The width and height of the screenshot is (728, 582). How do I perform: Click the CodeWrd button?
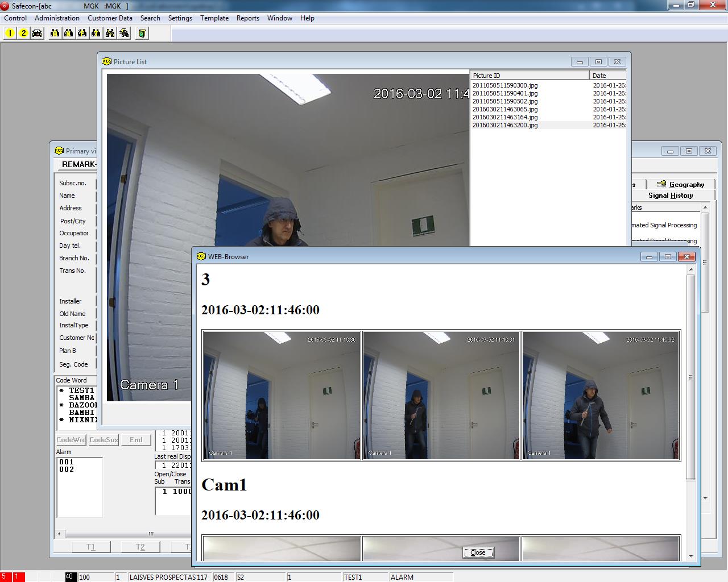71,440
